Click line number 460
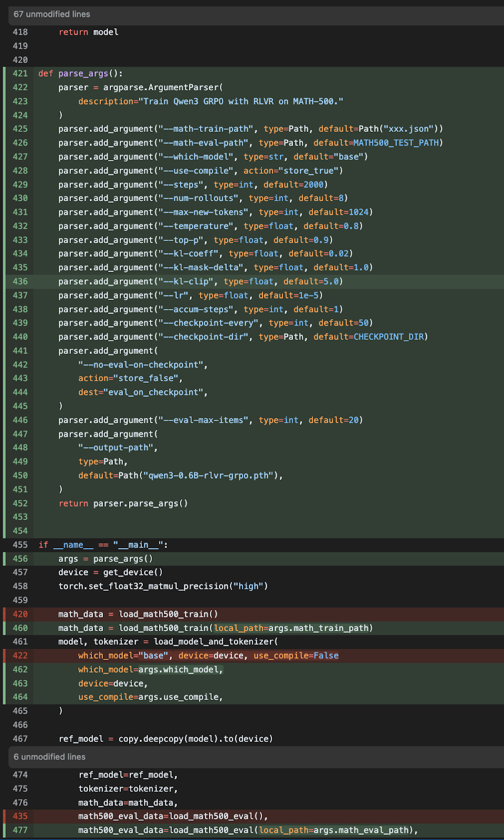The image size is (504, 840). 20,628
